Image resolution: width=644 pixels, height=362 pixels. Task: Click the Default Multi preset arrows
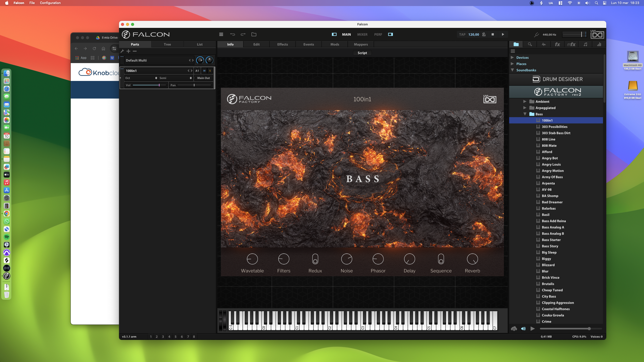(x=191, y=60)
